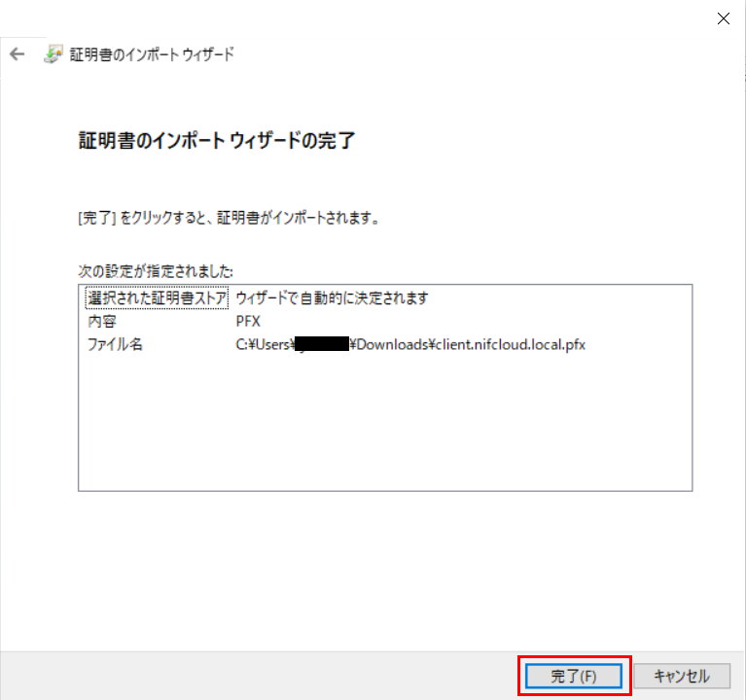Screen dimensions: 746x700
Task: Click the ウィザードで自動的に決定されます value
Action: coord(332,298)
